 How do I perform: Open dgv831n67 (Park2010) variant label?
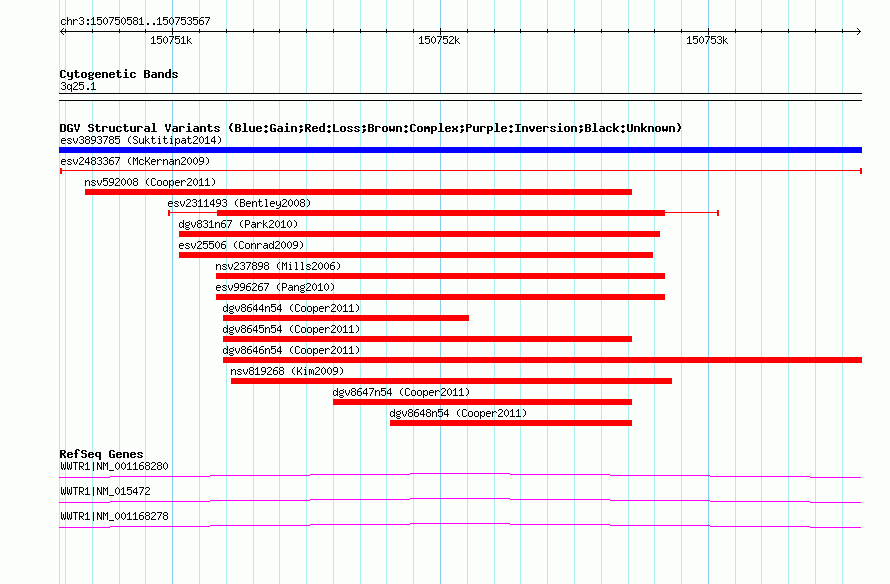click(x=238, y=224)
